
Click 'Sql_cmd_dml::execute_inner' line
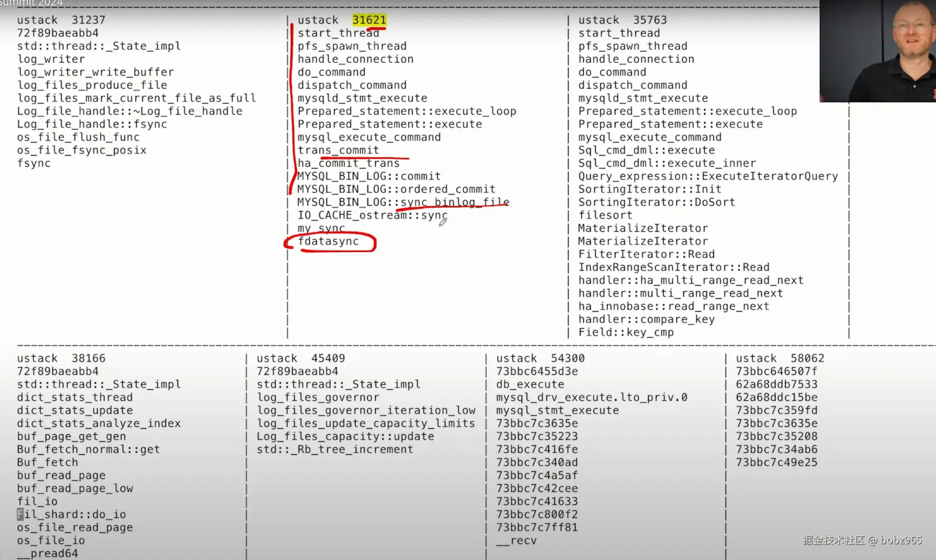[x=667, y=163]
